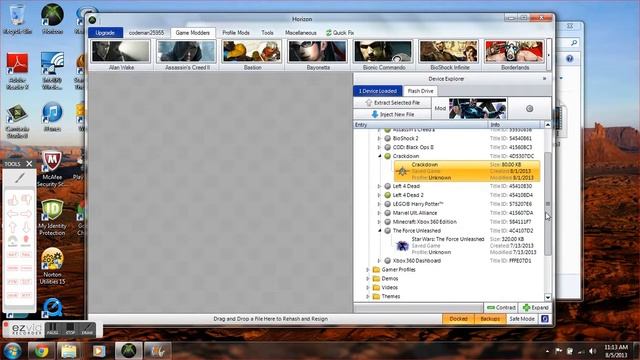Image resolution: width=640 pixels, height=360 pixels.
Task: Click the Horizon taskbar button
Action: click(x=129, y=351)
